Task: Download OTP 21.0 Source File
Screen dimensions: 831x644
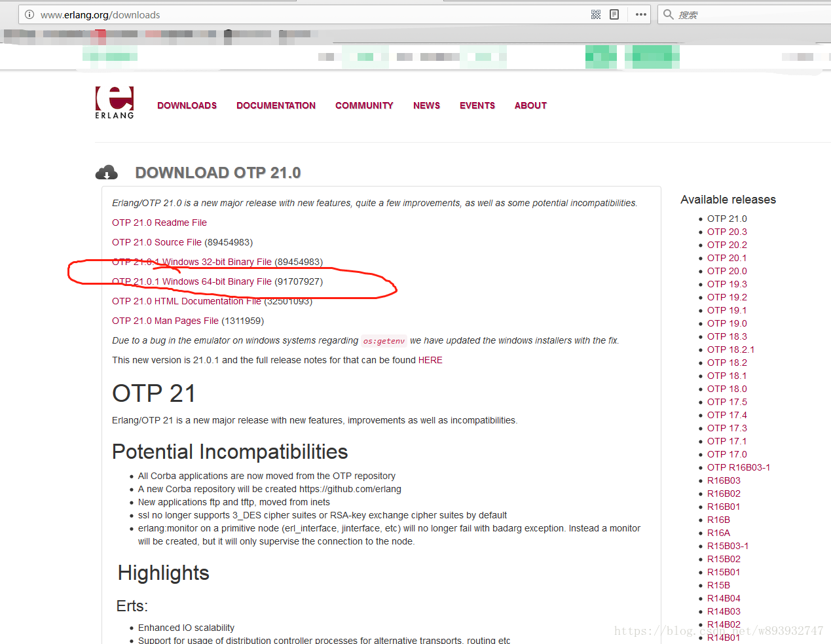Action: (157, 242)
